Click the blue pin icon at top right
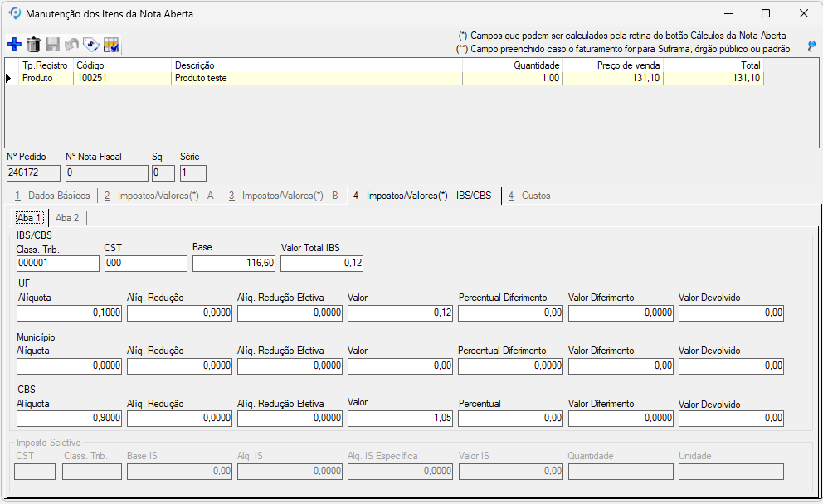The height and width of the screenshot is (504, 823). pyautogui.click(x=811, y=46)
